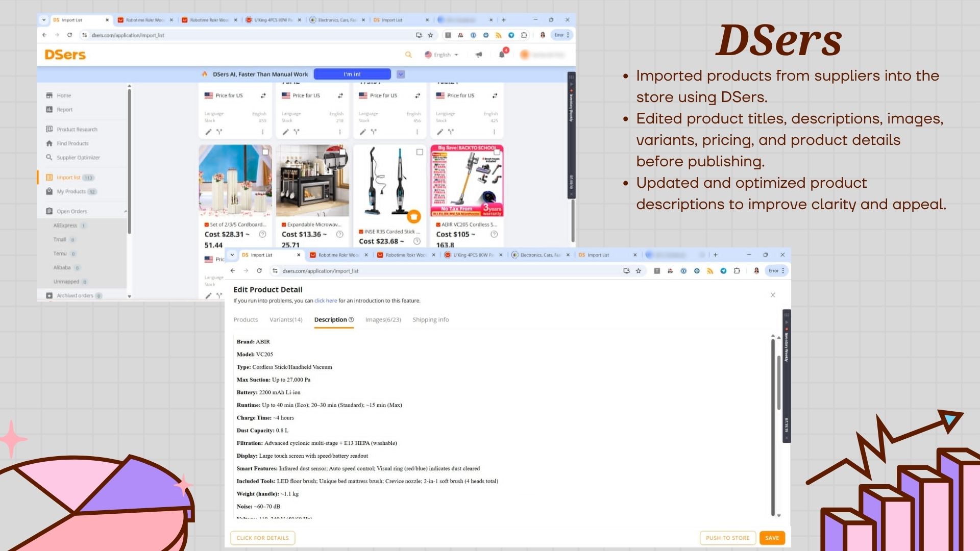The width and height of the screenshot is (980, 551).
Task: Open Archived orders in the sidebar
Action: tap(74, 295)
